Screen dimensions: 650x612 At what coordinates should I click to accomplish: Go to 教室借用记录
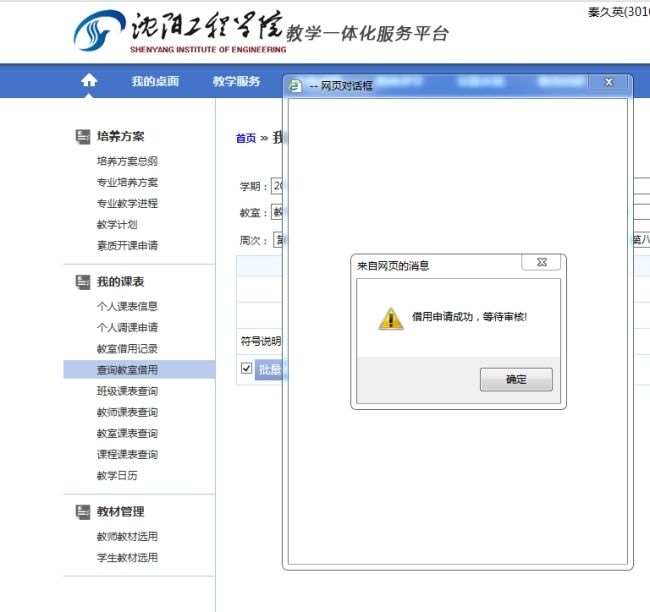click(127, 349)
